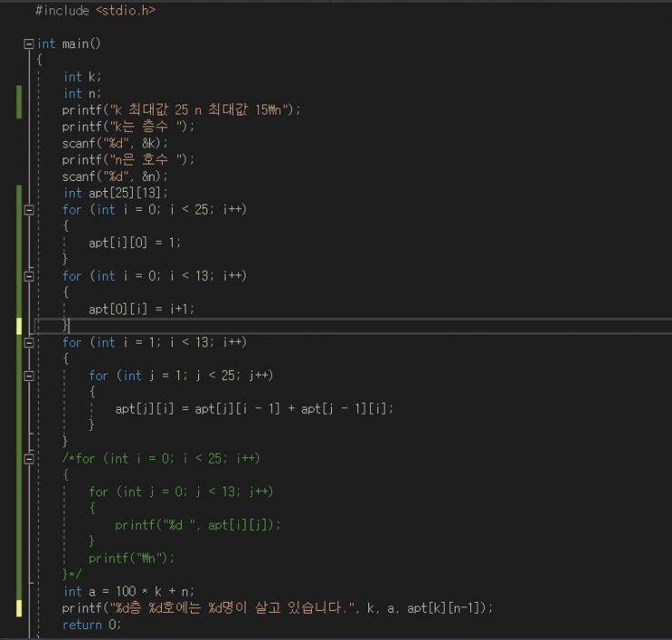Click the scanf("%d", &k) line
Screen dimensions: 672x640
[115, 143]
